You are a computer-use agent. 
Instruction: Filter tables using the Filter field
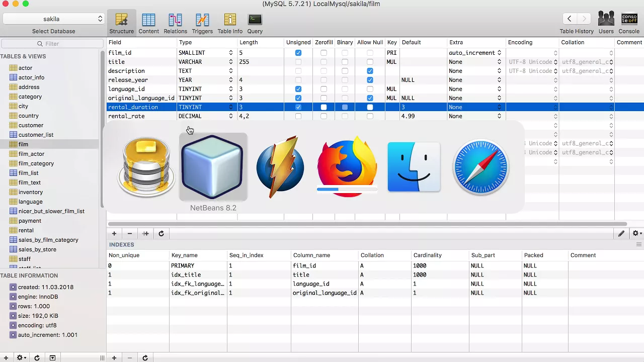tap(52, 44)
